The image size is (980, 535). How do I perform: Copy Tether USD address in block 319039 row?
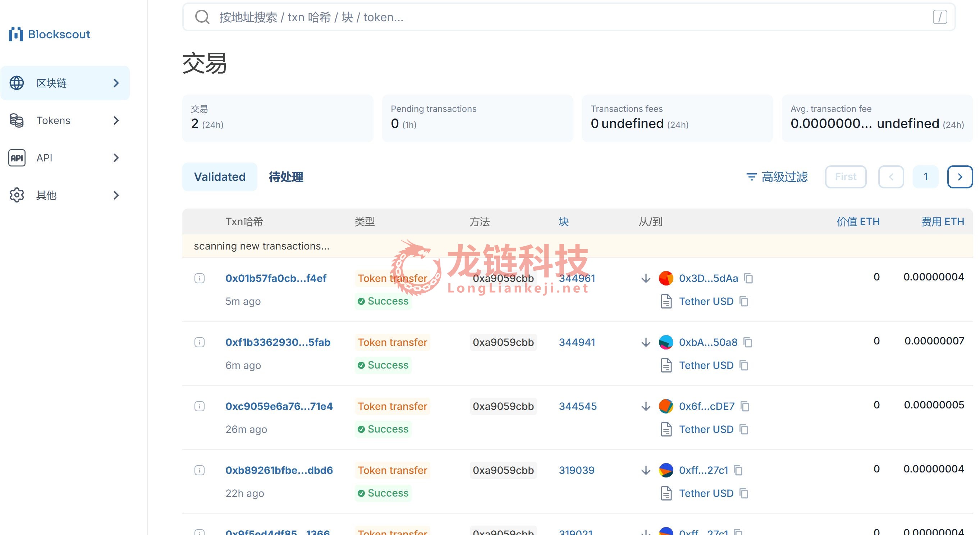(x=744, y=493)
